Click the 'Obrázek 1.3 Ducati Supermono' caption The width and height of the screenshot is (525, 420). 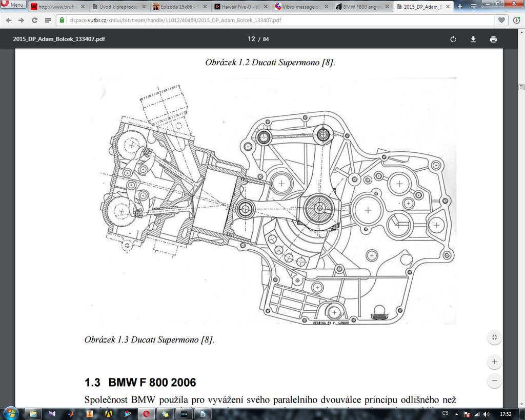click(x=149, y=339)
